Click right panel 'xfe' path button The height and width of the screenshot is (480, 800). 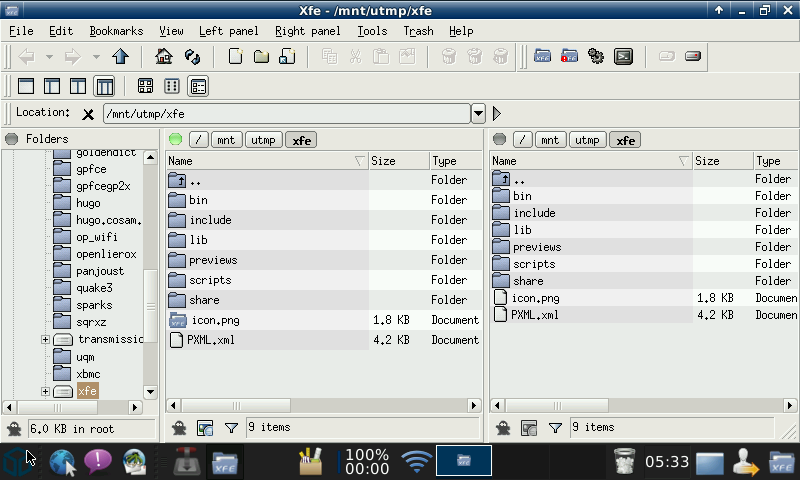click(625, 140)
